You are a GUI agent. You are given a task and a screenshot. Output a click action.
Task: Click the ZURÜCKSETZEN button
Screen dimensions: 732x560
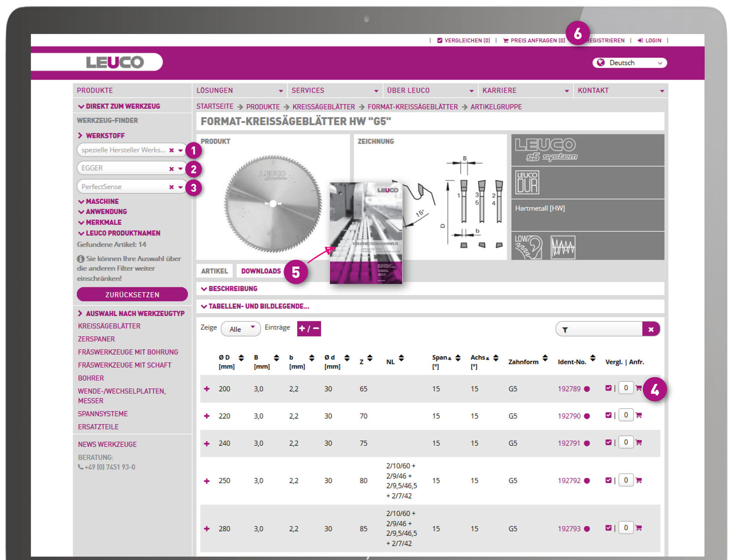[132, 294]
